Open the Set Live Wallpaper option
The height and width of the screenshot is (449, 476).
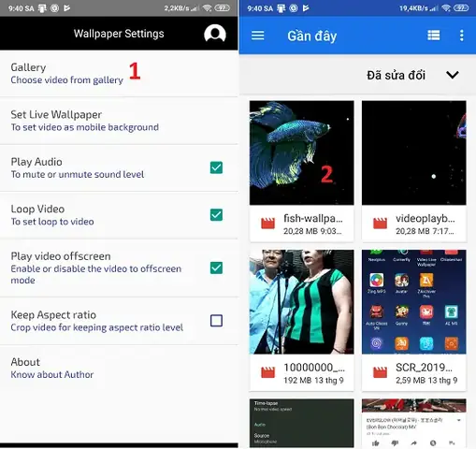[119, 121]
